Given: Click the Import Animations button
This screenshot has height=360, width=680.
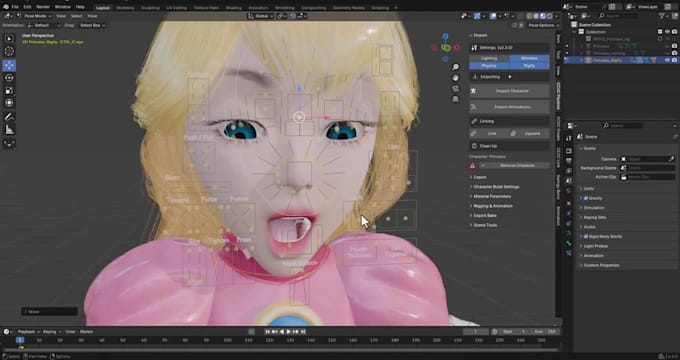Looking at the screenshot, I should pyautogui.click(x=509, y=107).
